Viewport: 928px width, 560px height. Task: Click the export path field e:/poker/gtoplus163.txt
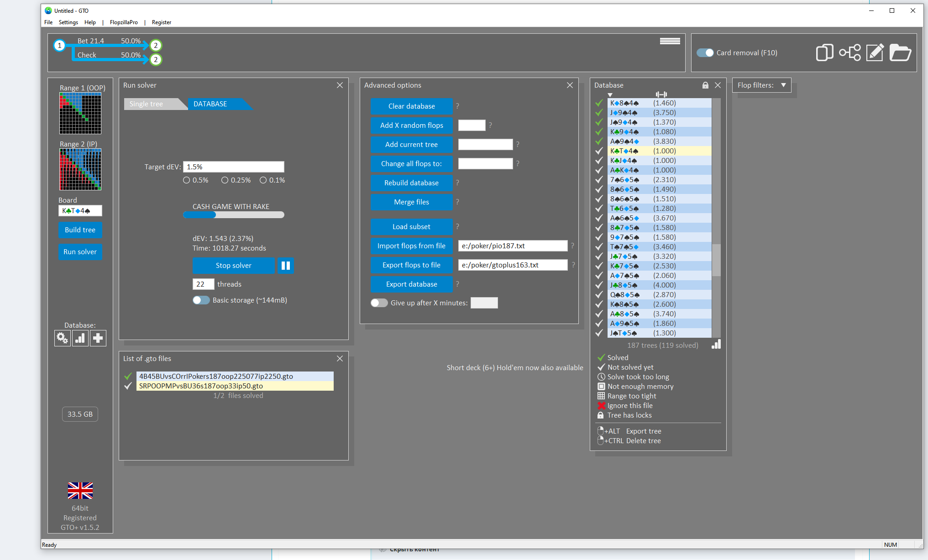(x=513, y=265)
